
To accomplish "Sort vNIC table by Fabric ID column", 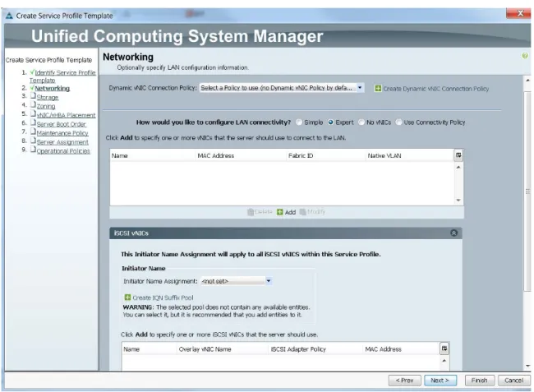I will 325,155.
